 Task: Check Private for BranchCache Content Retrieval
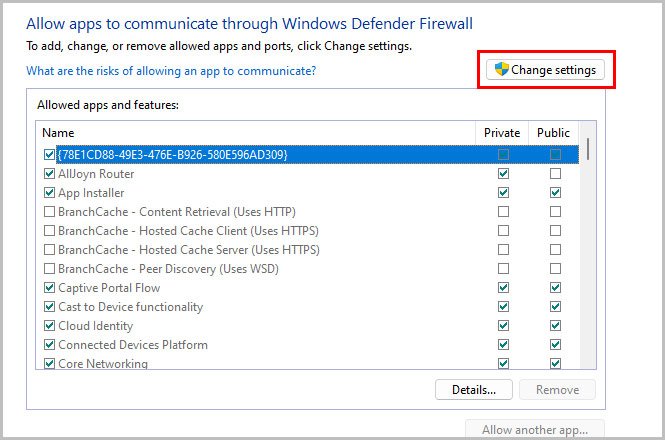pyautogui.click(x=503, y=211)
